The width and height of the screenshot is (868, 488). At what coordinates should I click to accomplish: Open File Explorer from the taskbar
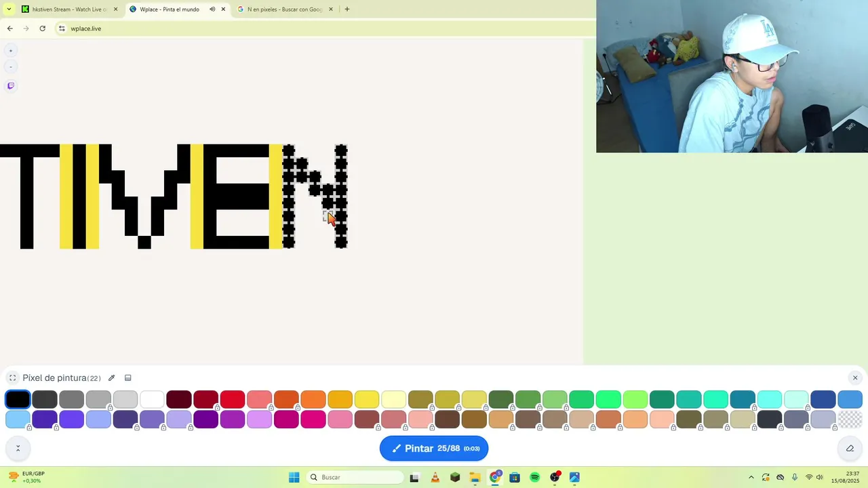tap(475, 477)
